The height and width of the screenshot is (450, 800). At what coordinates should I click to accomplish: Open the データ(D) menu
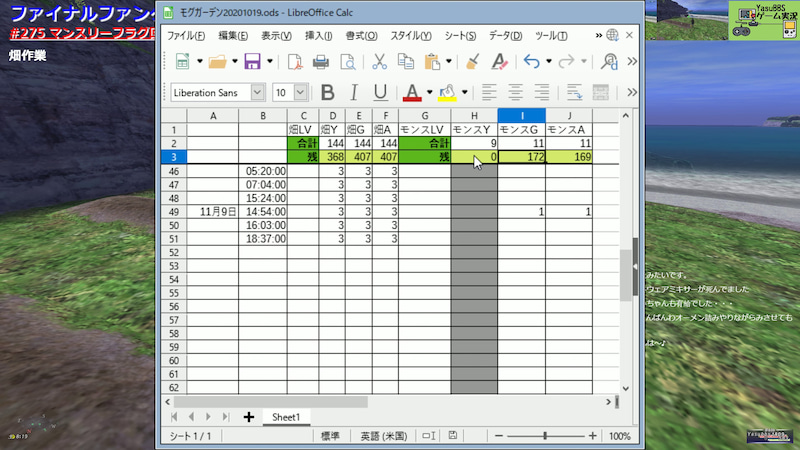pyautogui.click(x=506, y=36)
